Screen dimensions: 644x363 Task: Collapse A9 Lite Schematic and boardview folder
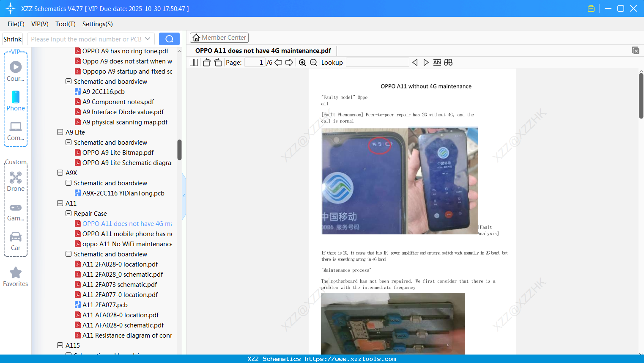[x=69, y=142]
